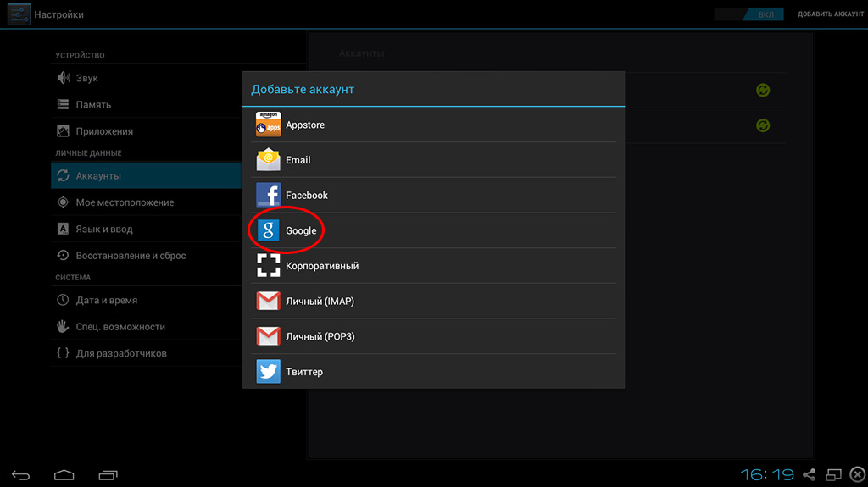Tap the 16:19 clock display
Screen dimensions: 868x487
click(x=767, y=474)
